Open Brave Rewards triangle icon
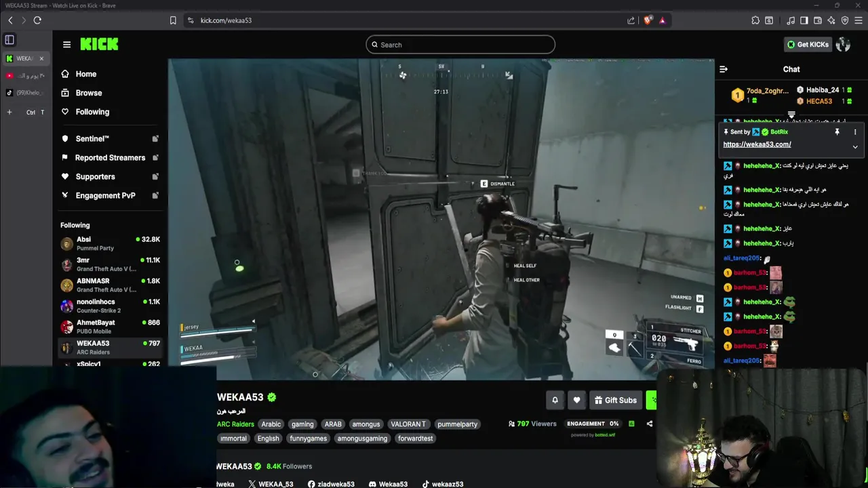The height and width of the screenshot is (488, 868). [663, 20]
